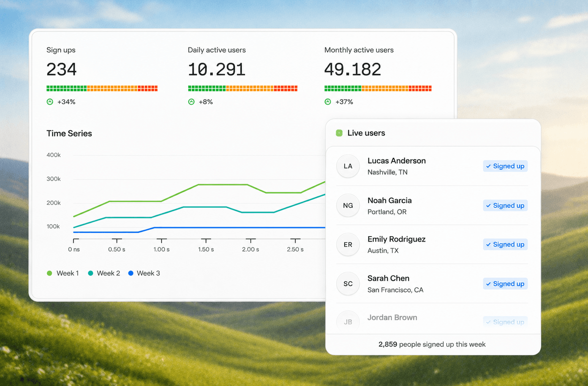This screenshot has width=588, height=386.
Task: Click Lucas Anderson's Signed up badge
Action: tap(505, 166)
